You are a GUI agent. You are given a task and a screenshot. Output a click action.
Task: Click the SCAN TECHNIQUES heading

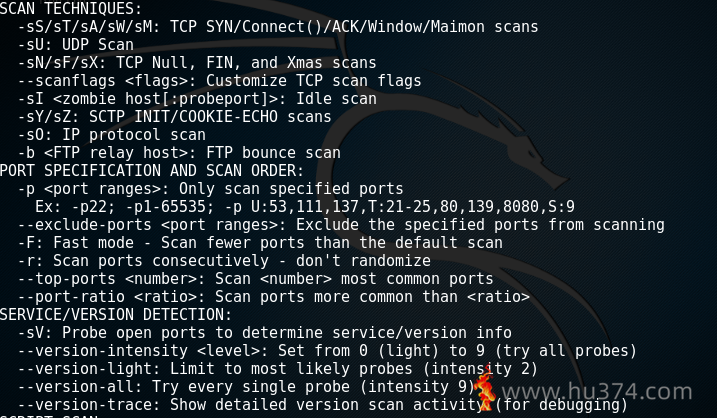(x=71, y=9)
